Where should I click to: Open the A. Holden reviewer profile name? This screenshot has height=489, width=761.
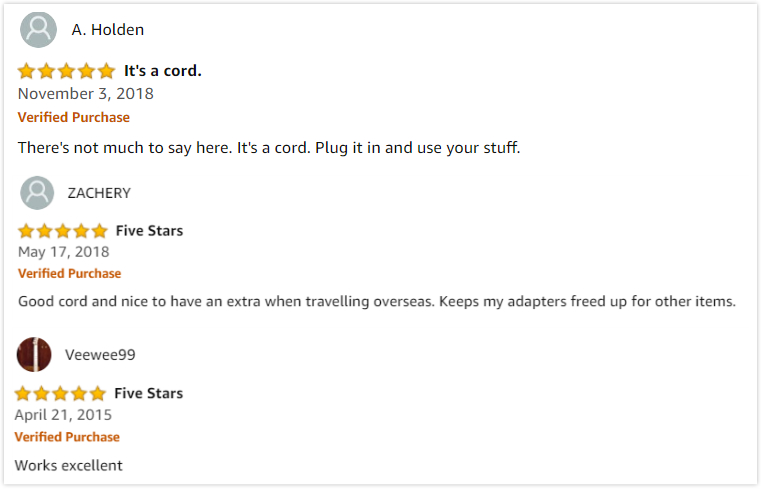(x=108, y=30)
